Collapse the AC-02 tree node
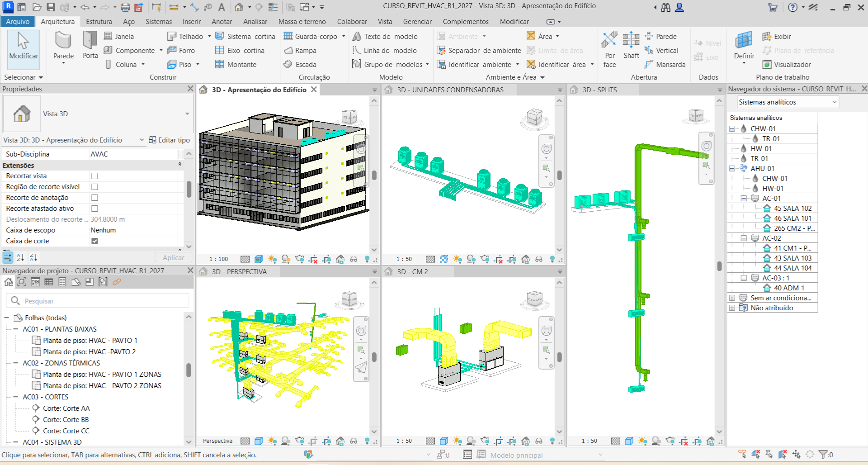Image resolution: width=868 pixels, height=465 pixels. click(744, 238)
